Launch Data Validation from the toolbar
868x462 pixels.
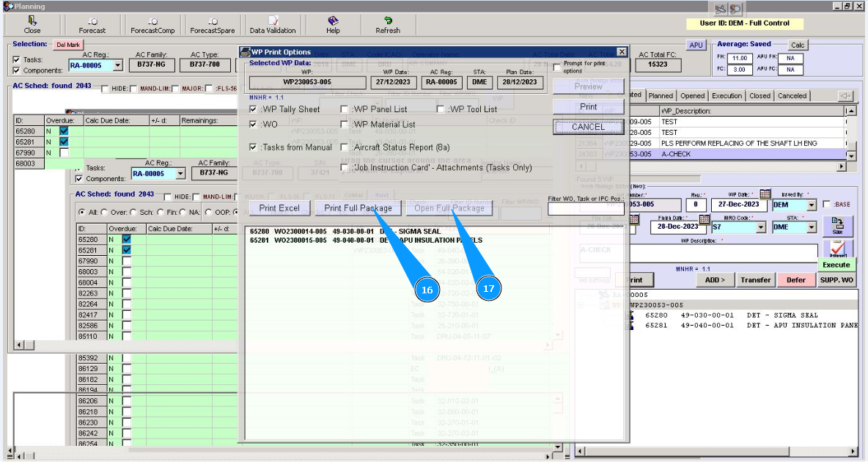(273, 25)
